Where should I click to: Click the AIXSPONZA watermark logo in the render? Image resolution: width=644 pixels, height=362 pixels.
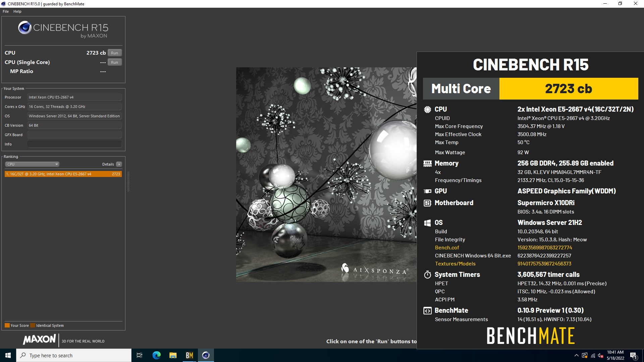click(375, 269)
